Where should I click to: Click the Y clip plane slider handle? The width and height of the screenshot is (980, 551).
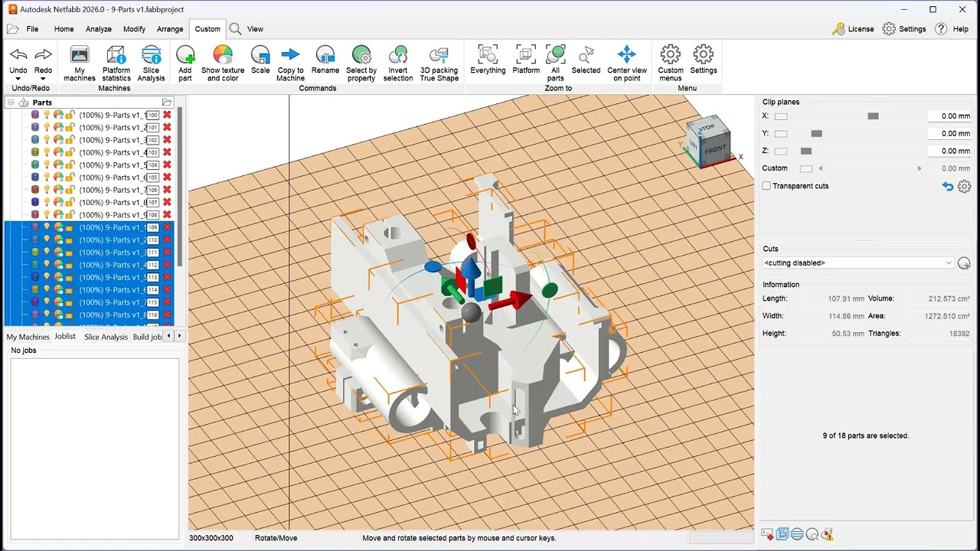coord(817,134)
